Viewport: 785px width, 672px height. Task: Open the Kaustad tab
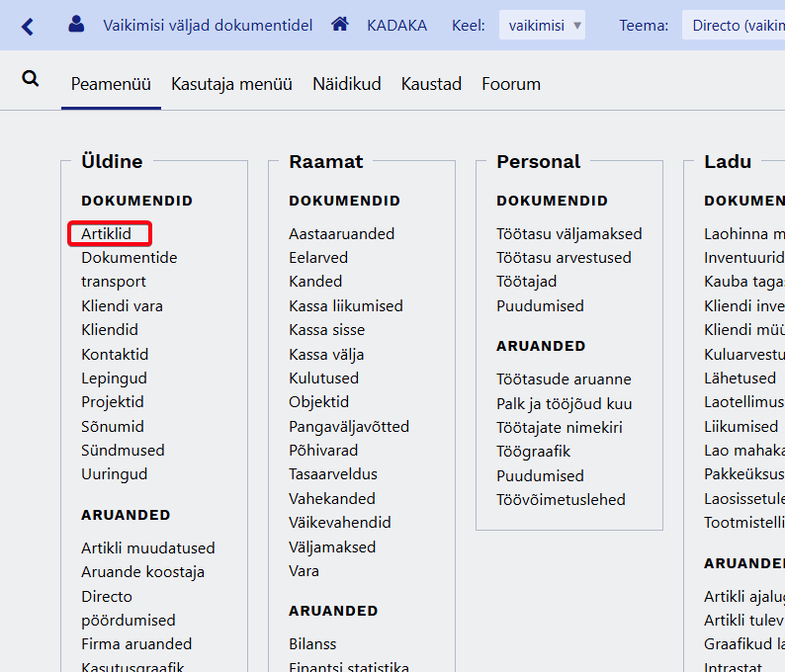tap(431, 84)
